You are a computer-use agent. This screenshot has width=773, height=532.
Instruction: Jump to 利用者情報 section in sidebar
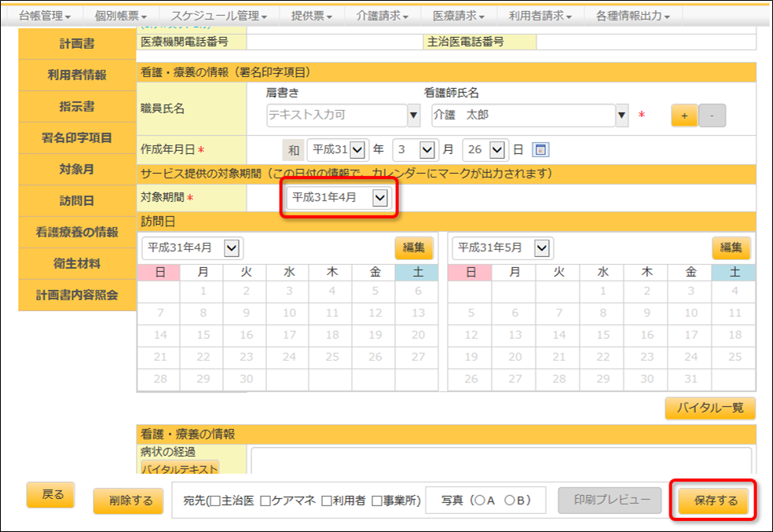click(77, 75)
